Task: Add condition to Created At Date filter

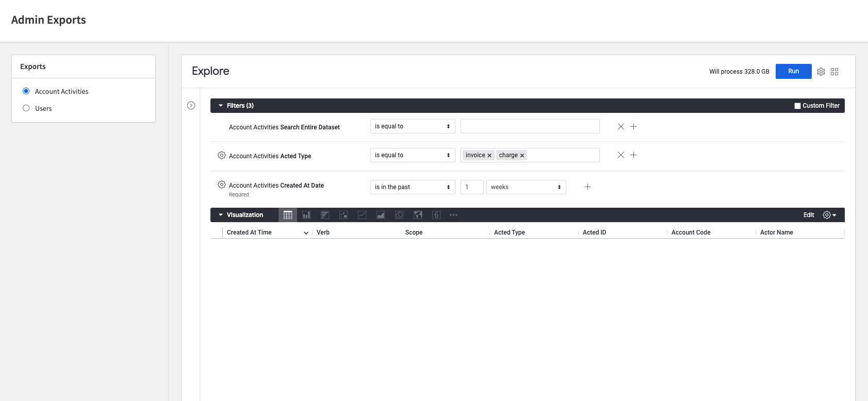Action: pos(587,187)
